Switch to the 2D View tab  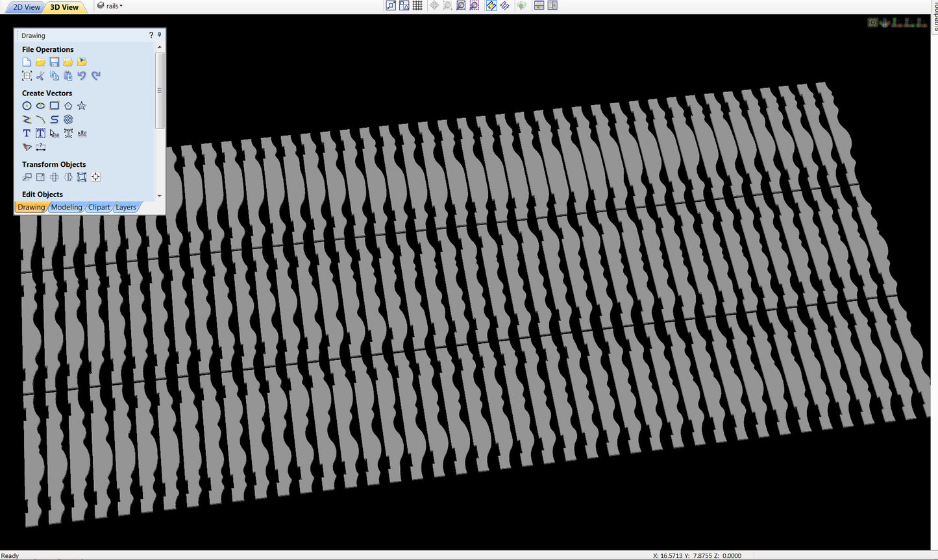(x=27, y=7)
